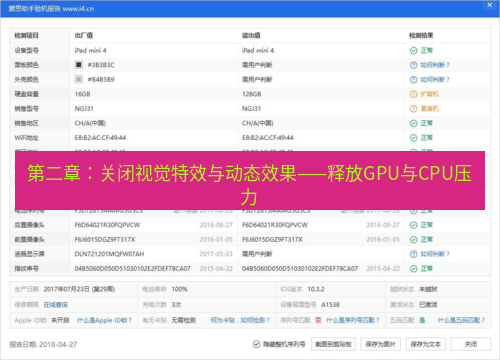The image size is (500, 360).
Task: Click the window title 爱思助手验机报告 www.i4.cn
Action: click(x=51, y=9)
